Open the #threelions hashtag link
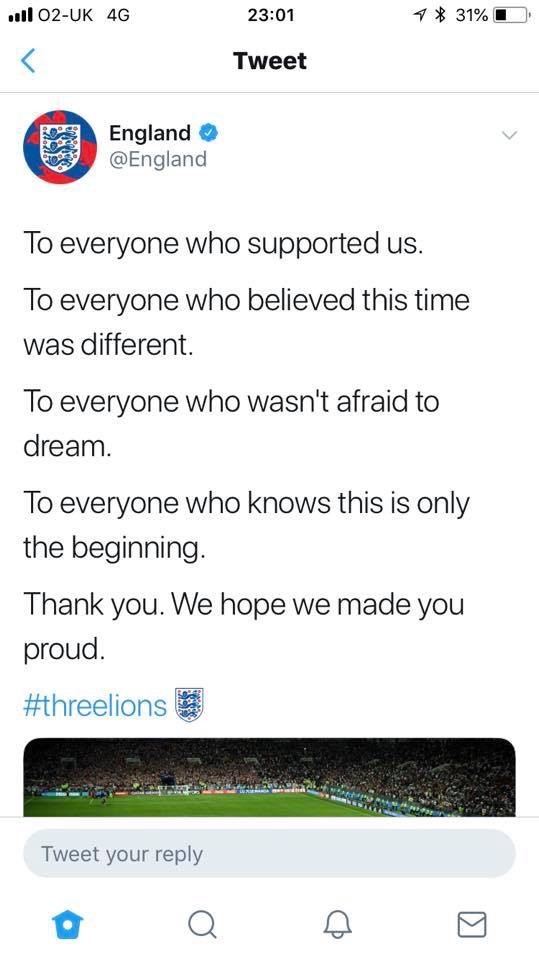539x960 pixels. click(x=95, y=705)
